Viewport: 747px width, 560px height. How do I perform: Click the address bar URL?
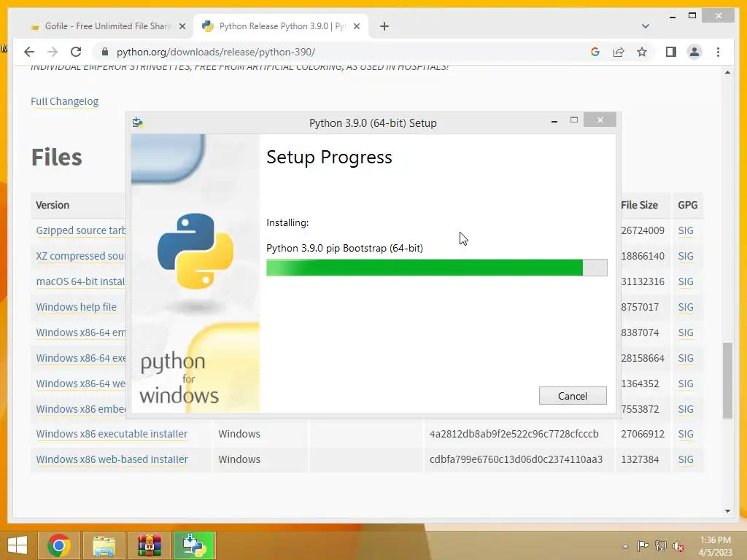pyautogui.click(x=216, y=52)
